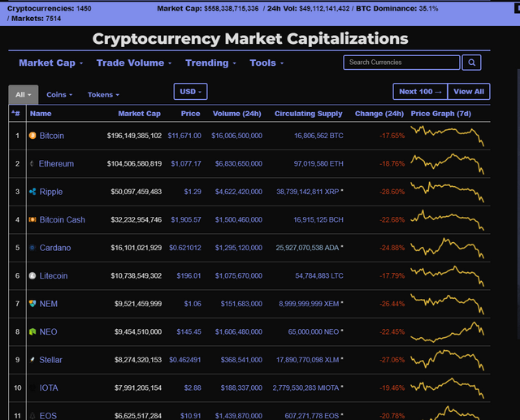This screenshot has width=520, height=420.
Task: Expand the Tools menu
Action: [x=266, y=63]
